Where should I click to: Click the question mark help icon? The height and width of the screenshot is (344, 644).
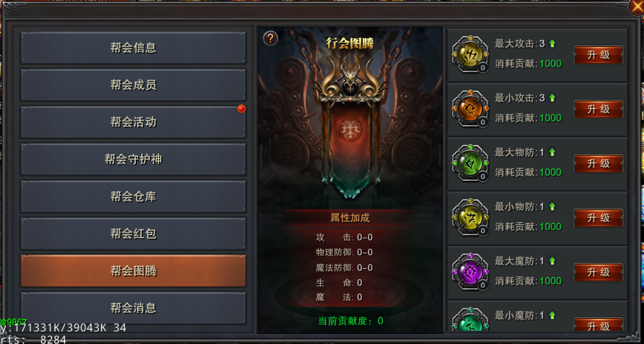270,39
